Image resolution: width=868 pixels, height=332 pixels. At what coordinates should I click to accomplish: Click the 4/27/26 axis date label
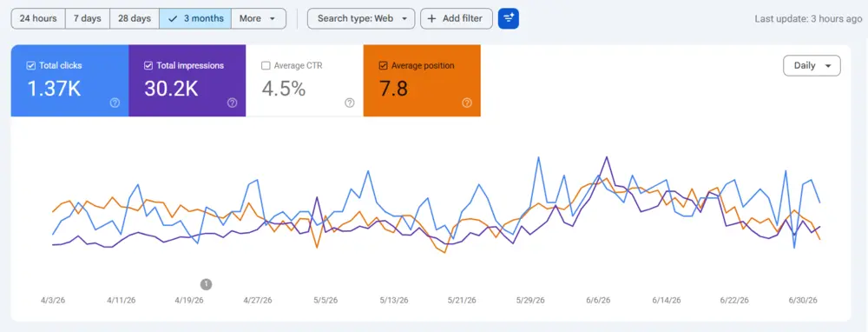coord(258,300)
